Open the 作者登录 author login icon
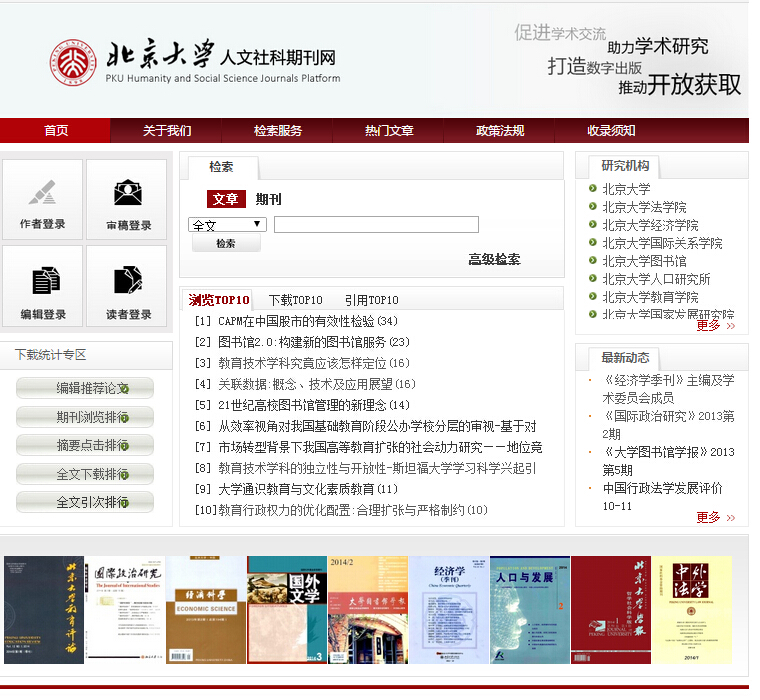The height and width of the screenshot is (700, 760). click(x=43, y=199)
